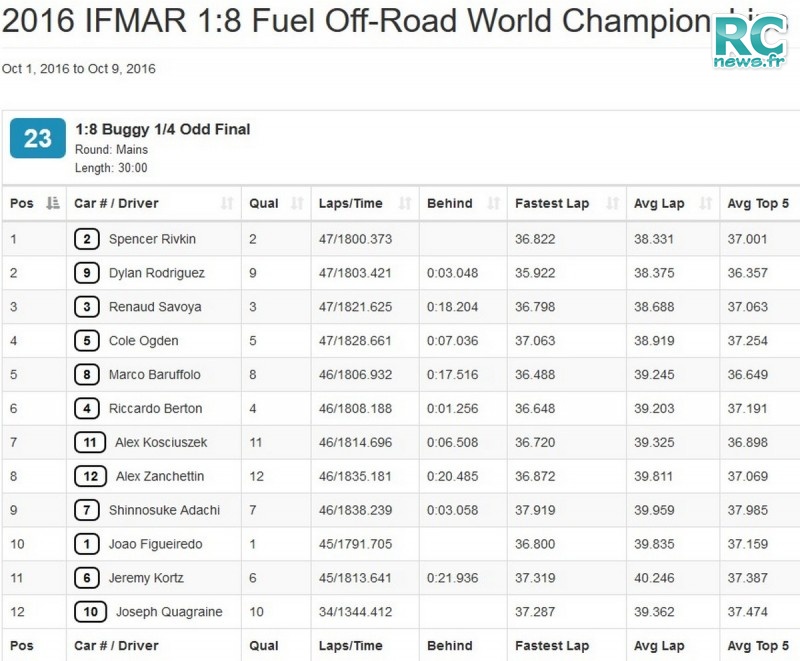The width and height of the screenshot is (800, 661).
Task: Select car number 2 badge
Action: (x=87, y=239)
